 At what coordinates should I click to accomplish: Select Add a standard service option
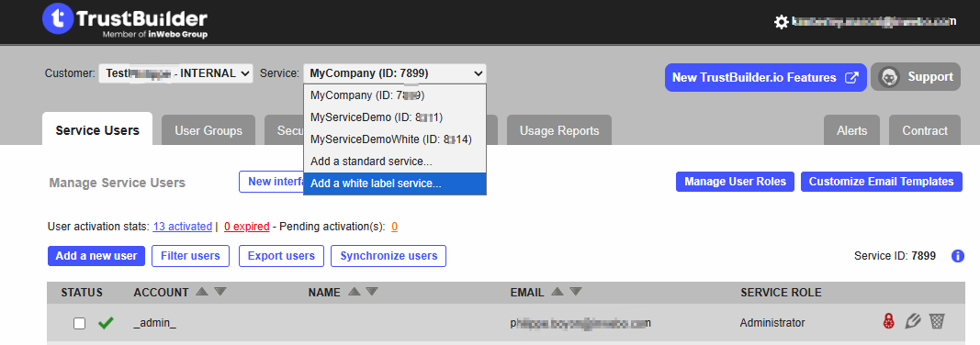coord(394,161)
